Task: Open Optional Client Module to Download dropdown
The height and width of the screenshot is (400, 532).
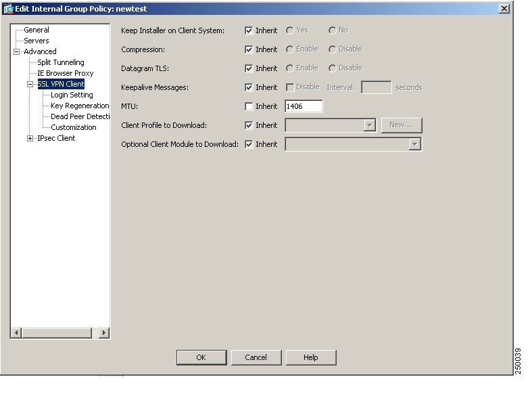Action: [x=414, y=144]
